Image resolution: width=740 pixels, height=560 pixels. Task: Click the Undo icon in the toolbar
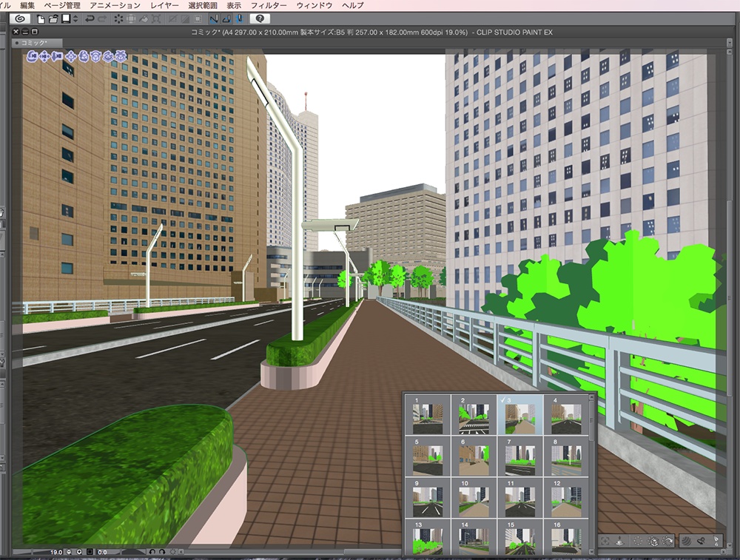coord(91,18)
